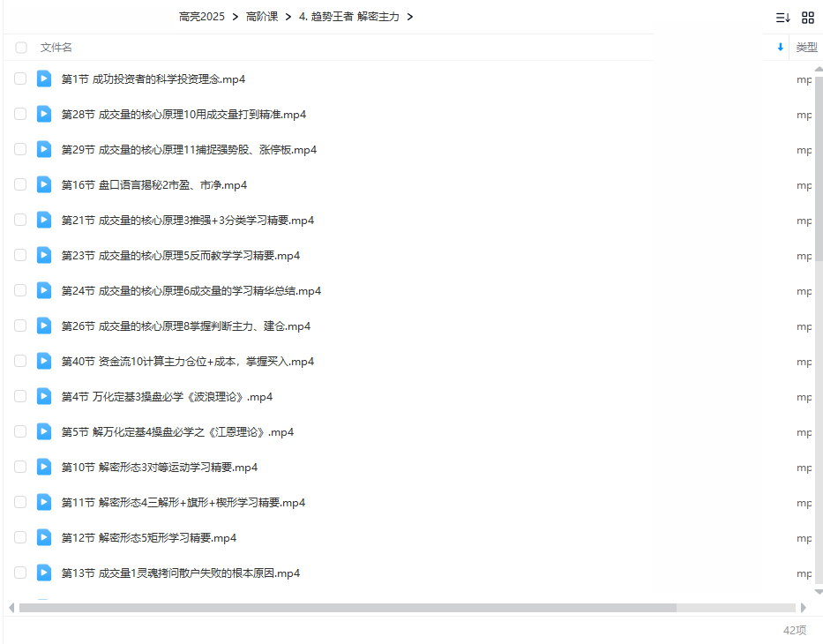Select checkbox for 第4节 万化定基3 波浪理论

(x=20, y=396)
